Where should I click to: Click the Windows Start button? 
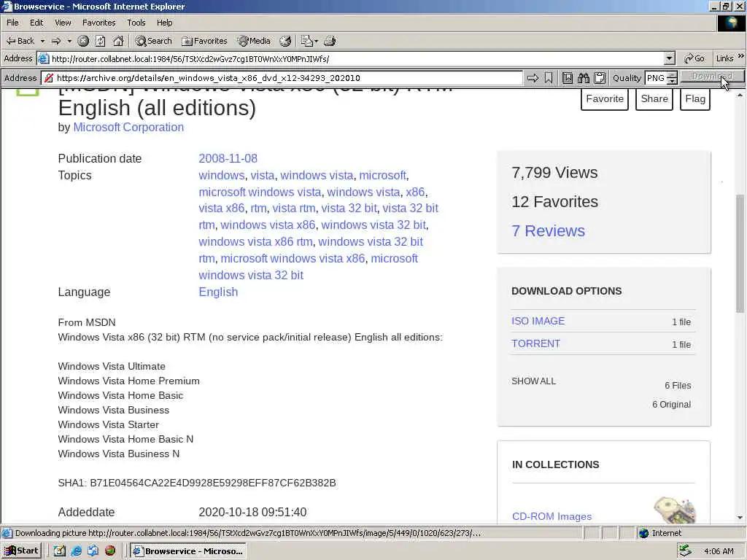point(21,551)
